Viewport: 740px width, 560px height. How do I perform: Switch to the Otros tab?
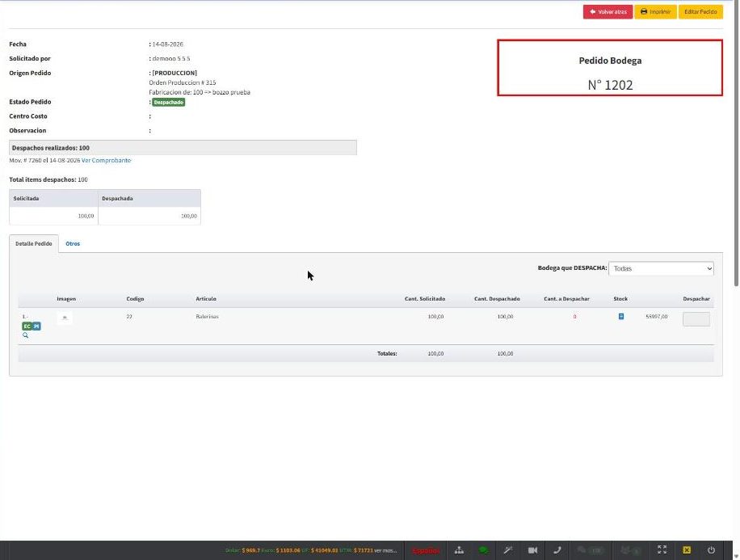[73, 244]
